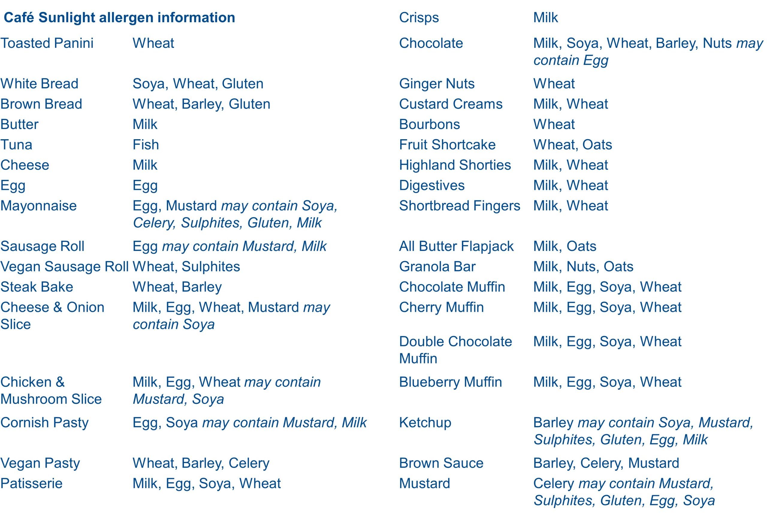
Task: Click the Ginger Nuts item name
Action: point(437,84)
